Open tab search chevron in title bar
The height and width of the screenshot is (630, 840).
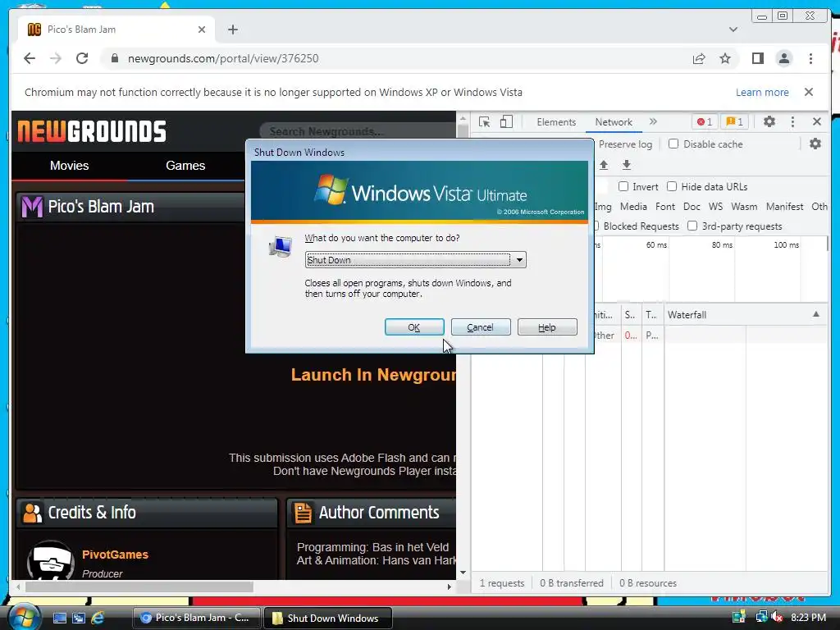(x=733, y=30)
